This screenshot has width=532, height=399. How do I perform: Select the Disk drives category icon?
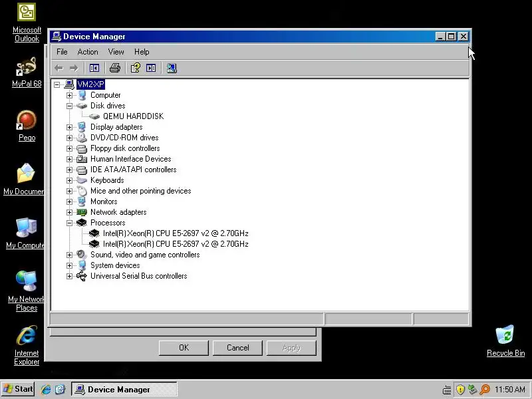(x=81, y=106)
